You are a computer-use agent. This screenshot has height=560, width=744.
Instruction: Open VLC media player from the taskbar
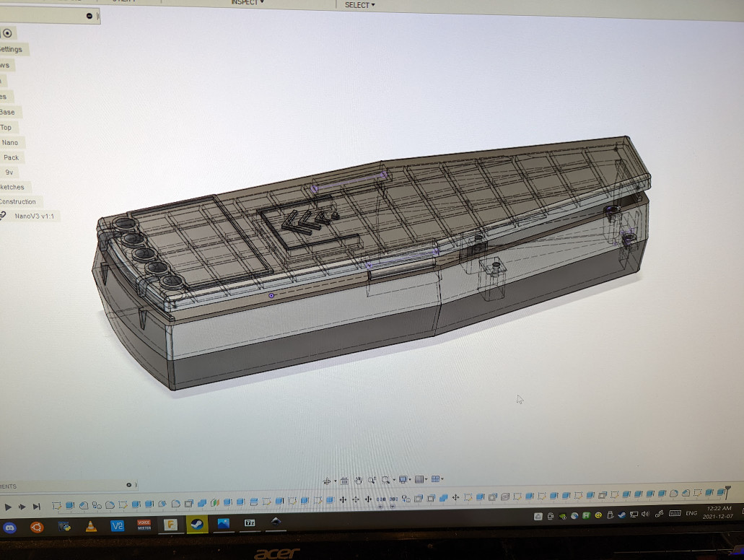pos(91,526)
